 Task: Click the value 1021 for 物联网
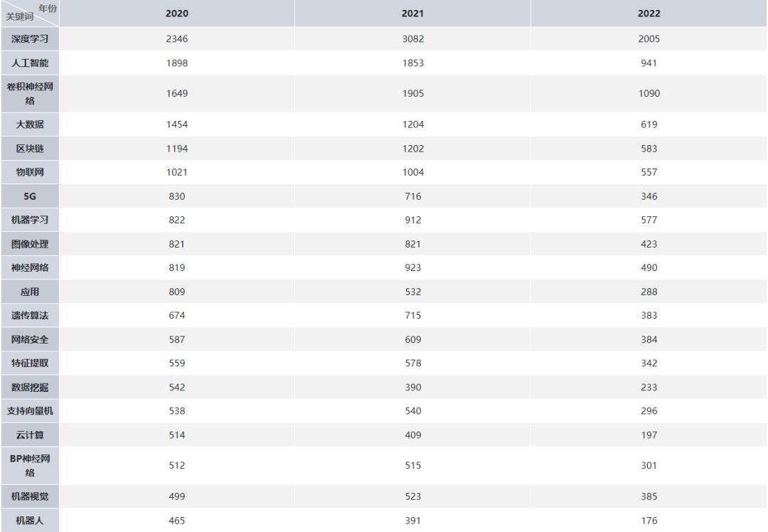click(177, 172)
